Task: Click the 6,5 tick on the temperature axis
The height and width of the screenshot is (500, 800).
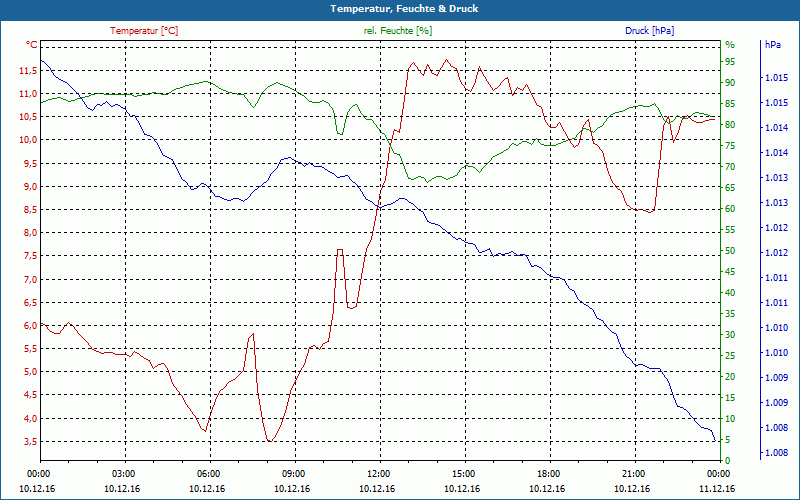Action: 30,303
